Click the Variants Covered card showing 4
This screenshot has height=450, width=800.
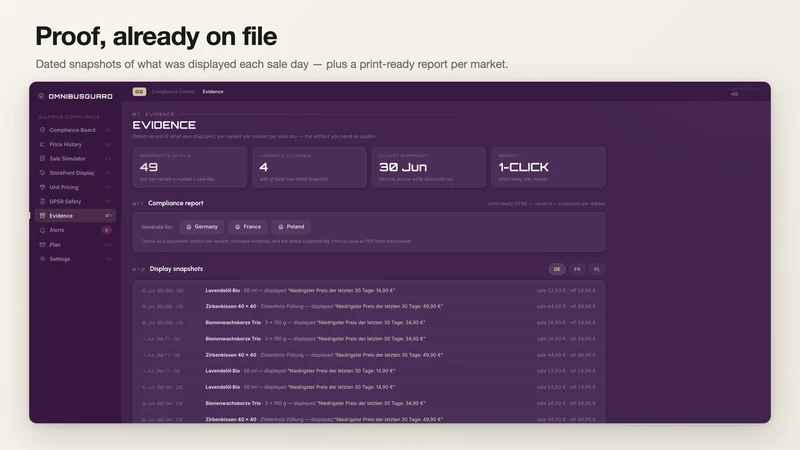[x=309, y=167]
